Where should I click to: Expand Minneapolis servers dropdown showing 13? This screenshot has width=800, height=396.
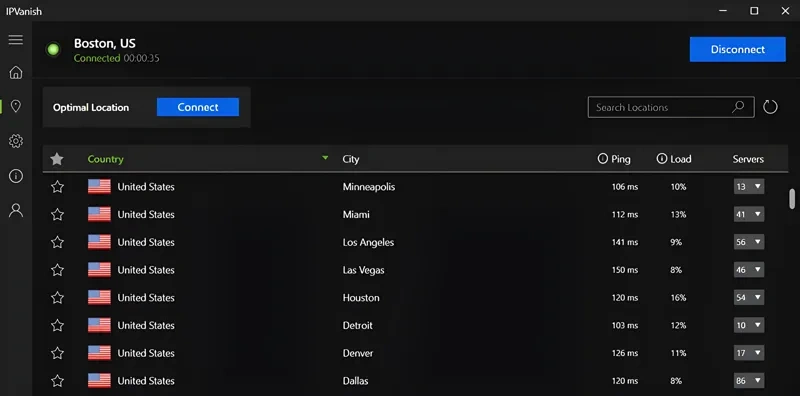point(748,187)
